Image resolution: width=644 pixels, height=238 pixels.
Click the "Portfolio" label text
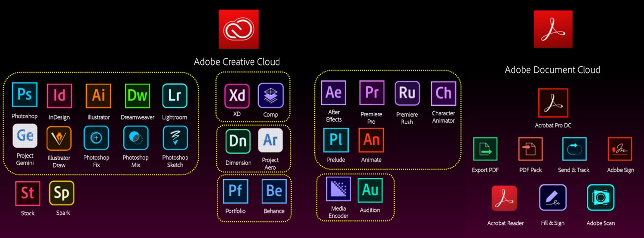point(236,211)
